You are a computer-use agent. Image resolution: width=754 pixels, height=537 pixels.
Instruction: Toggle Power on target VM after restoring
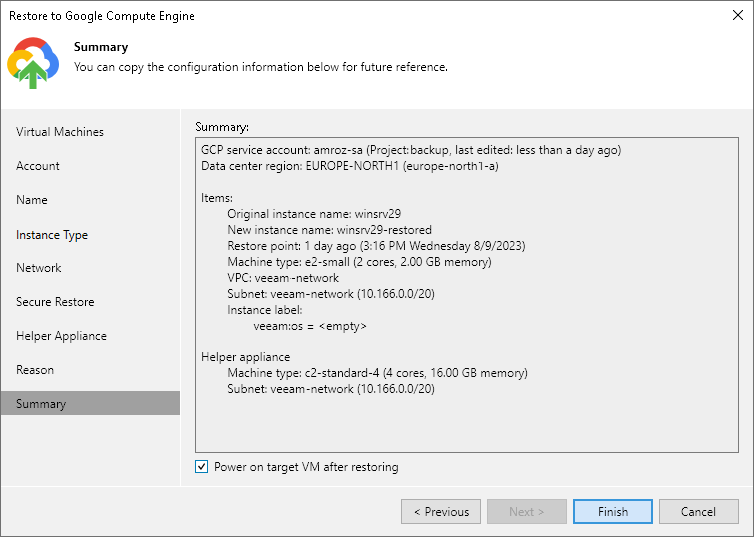pos(201,467)
